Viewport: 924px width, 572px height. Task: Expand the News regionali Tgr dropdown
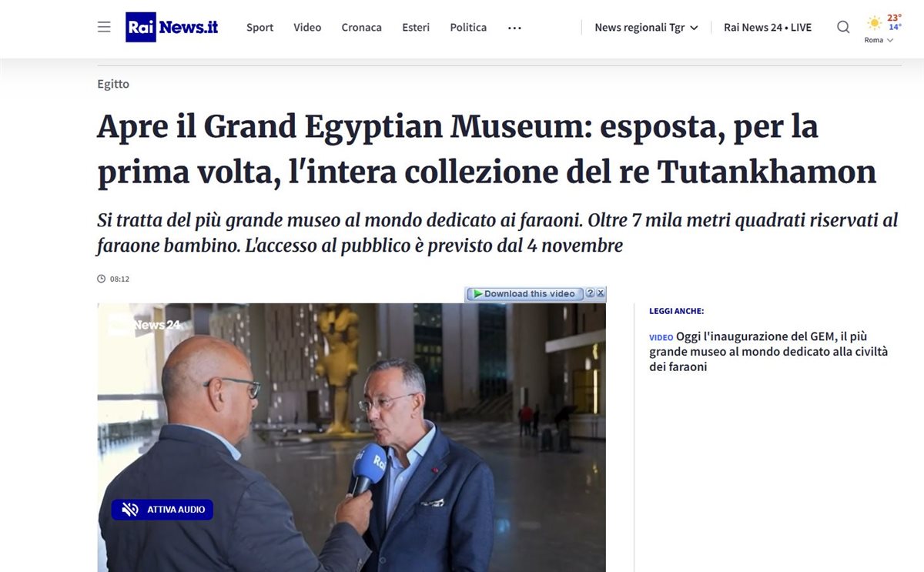646,27
